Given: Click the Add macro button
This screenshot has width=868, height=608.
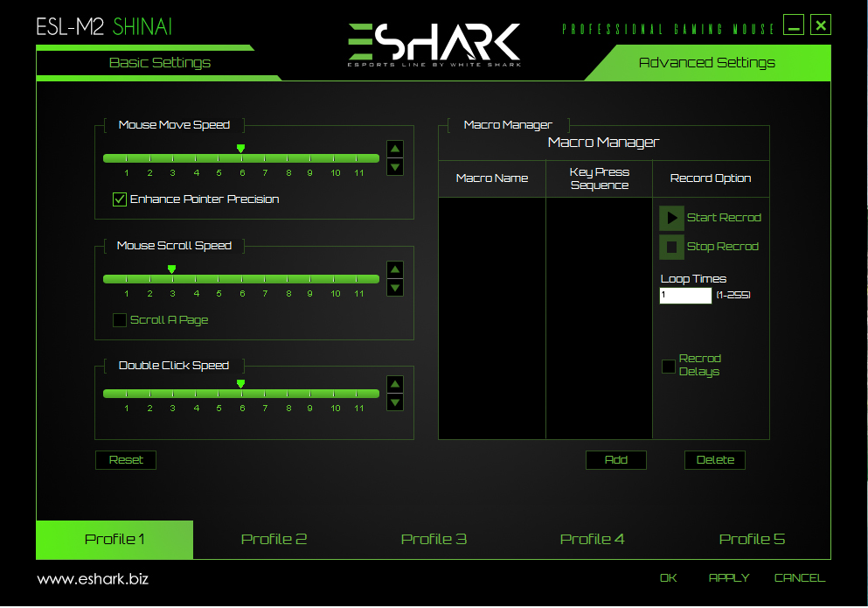Looking at the screenshot, I should (x=616, y=460).
